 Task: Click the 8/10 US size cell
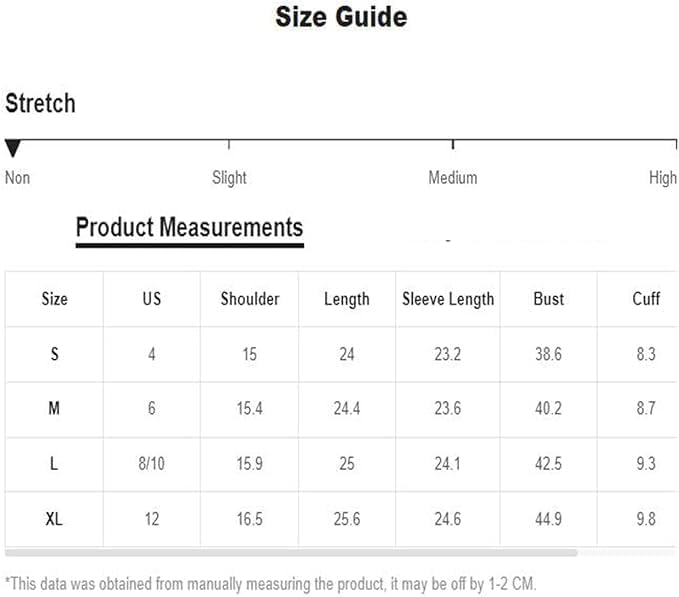152,464
